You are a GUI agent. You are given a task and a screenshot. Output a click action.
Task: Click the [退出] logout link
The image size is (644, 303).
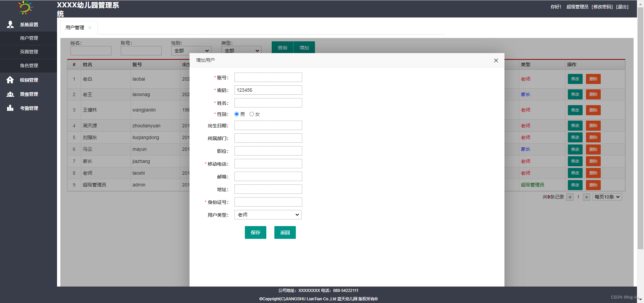(622, 7)
